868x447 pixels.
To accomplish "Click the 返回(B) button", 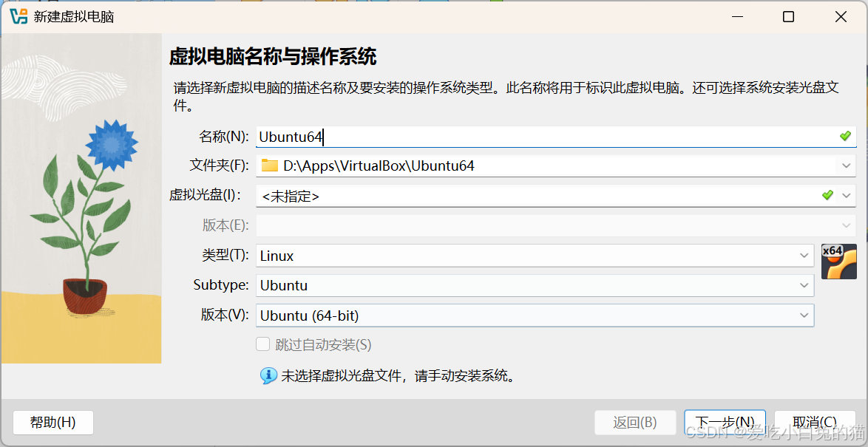I will pyautogui.click(x=635, y=423).
